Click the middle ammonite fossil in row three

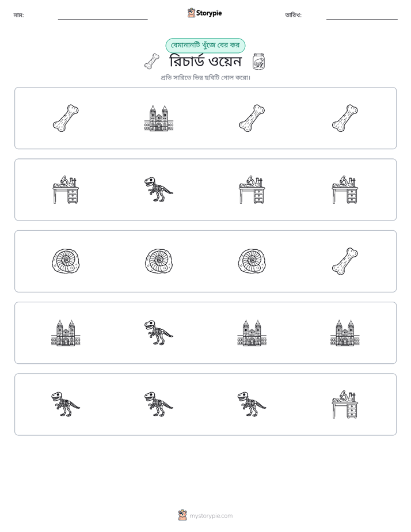pos(159,261)
